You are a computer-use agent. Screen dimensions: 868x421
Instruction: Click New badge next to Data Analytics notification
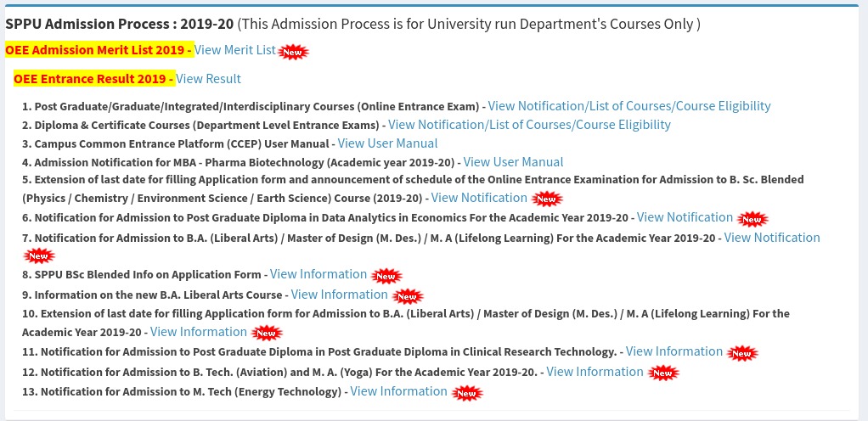click(752, 219)
